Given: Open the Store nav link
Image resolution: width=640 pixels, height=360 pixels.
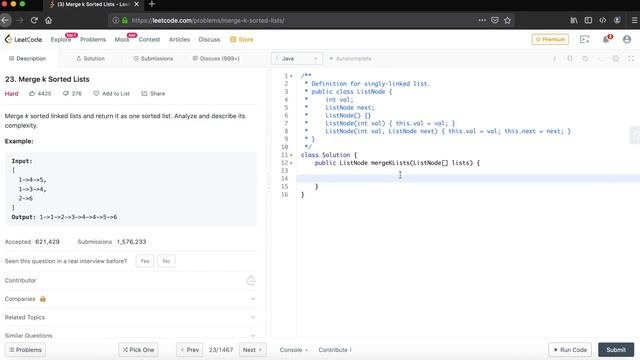Looking at the screenshot, I should tap(242, 39).
